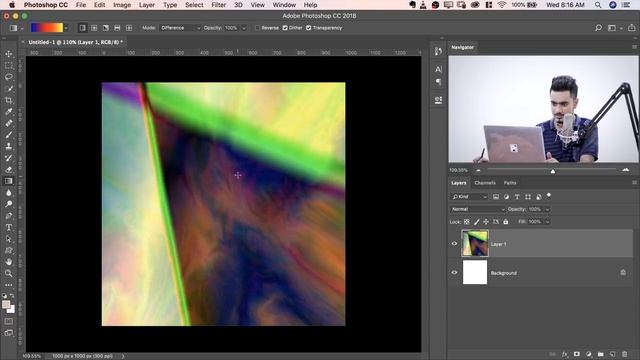The width and height of the screenshot is (640, 360).
Task: Select the Healing Brush tool
Action: coord(9,123)
